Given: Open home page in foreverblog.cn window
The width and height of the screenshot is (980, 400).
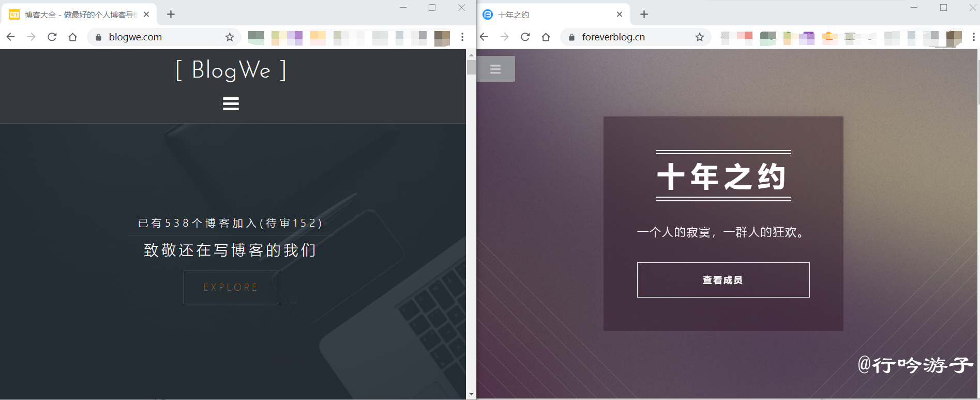Looking at the screenshot, I should coord(546,37).
